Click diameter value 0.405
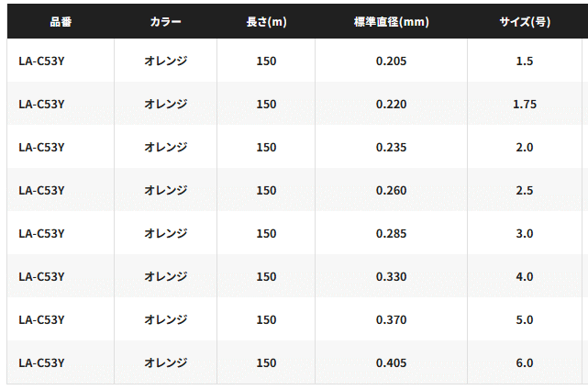The width and height of the screenshot is (588, 390). 391,363
